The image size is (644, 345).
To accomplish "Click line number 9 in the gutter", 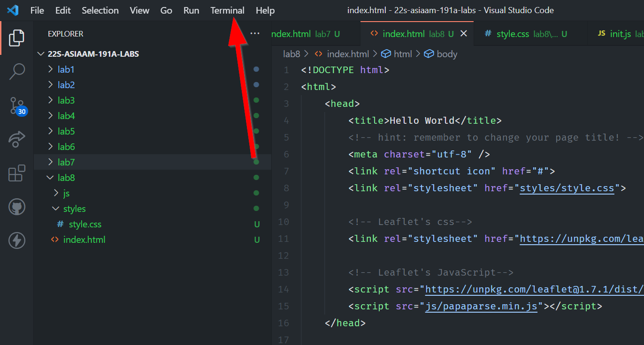I will pos(286,205).
